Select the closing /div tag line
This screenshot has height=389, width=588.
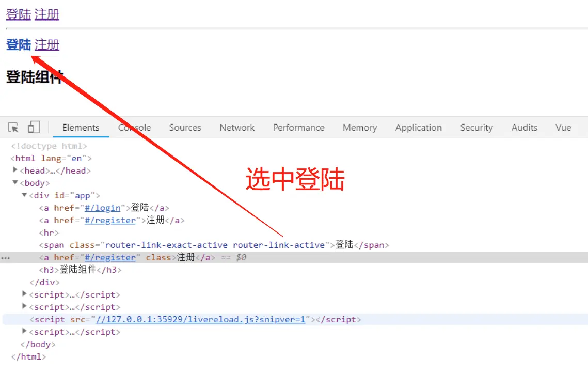(x=44, y=282)
